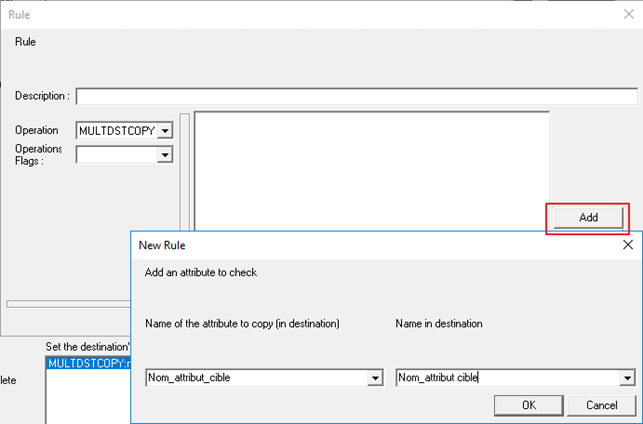Screen dimensions: 643x424
Task: Confirm with the OK button
Action: (529, 405)
